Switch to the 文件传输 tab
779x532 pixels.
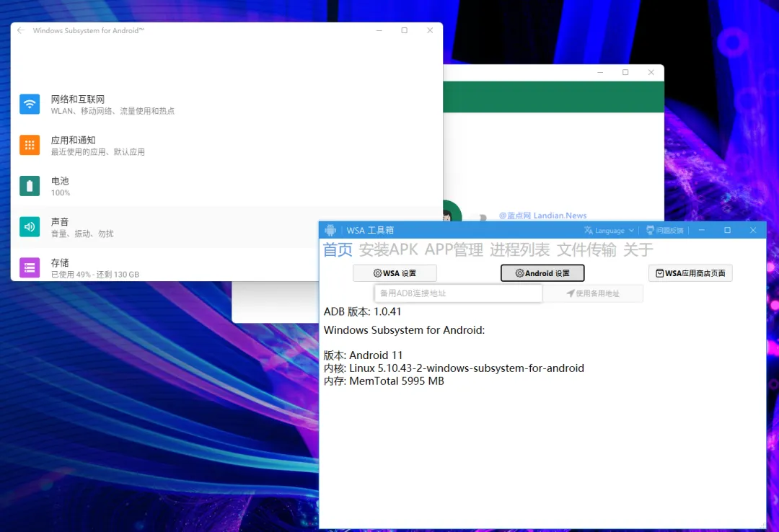point(586,249)
